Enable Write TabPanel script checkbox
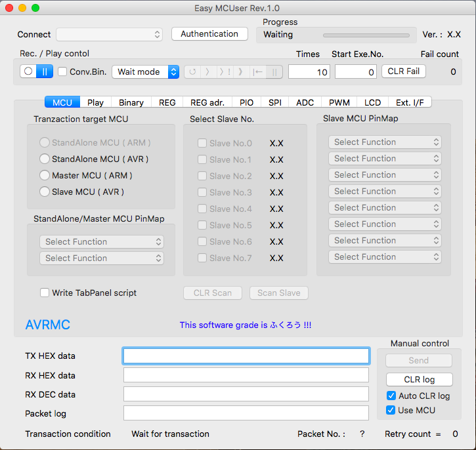 point(45,293)
